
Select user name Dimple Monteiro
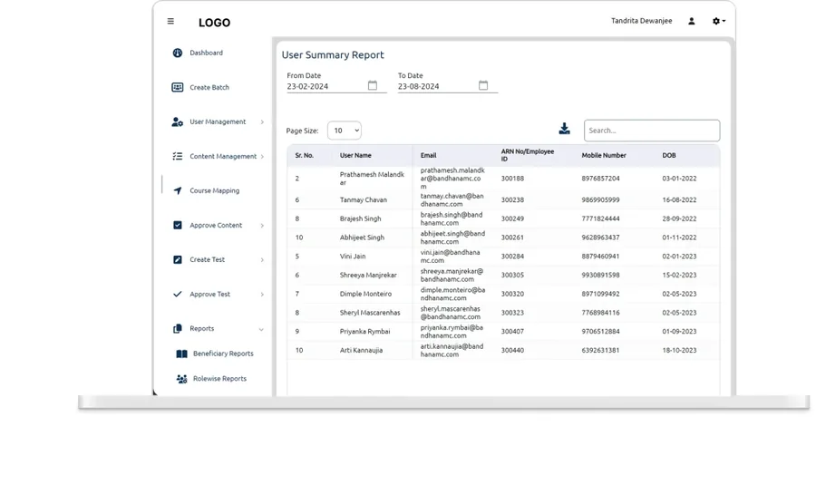coord(365,294)
